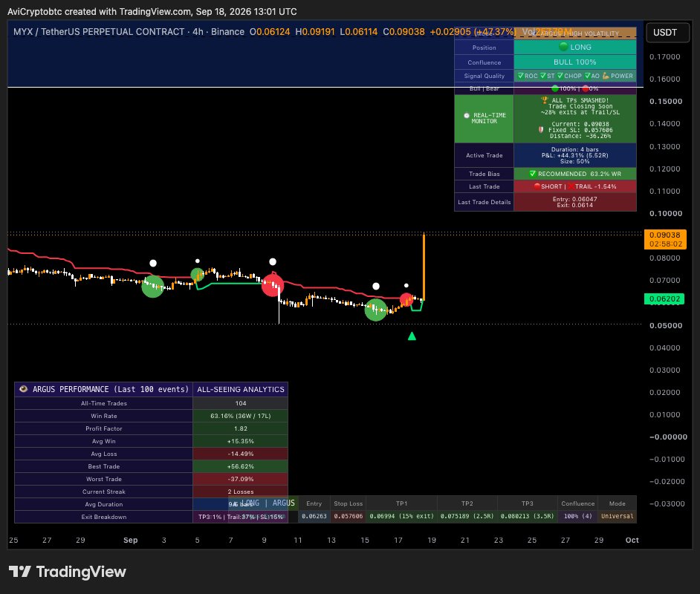Open the USDT currency selector
The width and height of the screenshot is (700, 594).
[x=667, y=33]
